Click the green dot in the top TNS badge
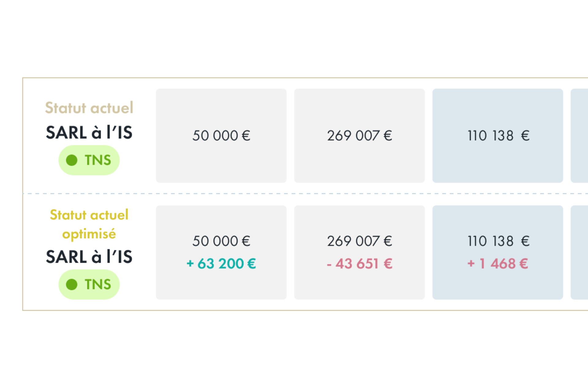588x392 pixels. pyautogui.click(x=72, y=160)
